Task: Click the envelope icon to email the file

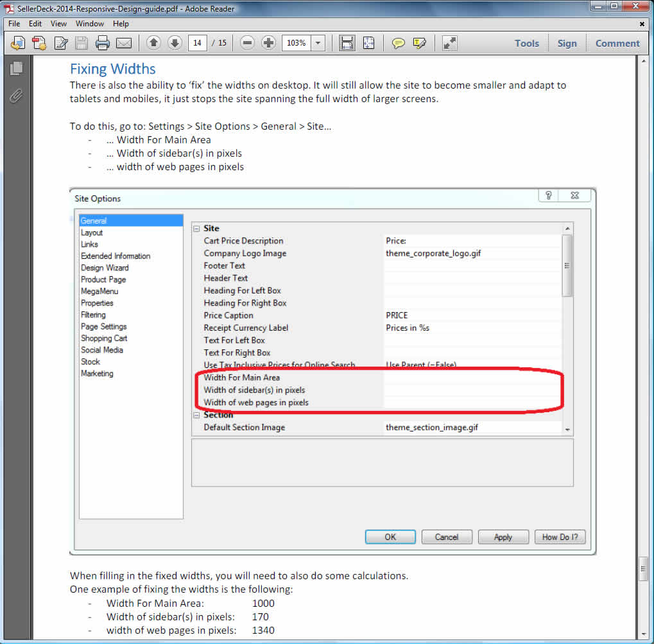Action: [124, 43]
